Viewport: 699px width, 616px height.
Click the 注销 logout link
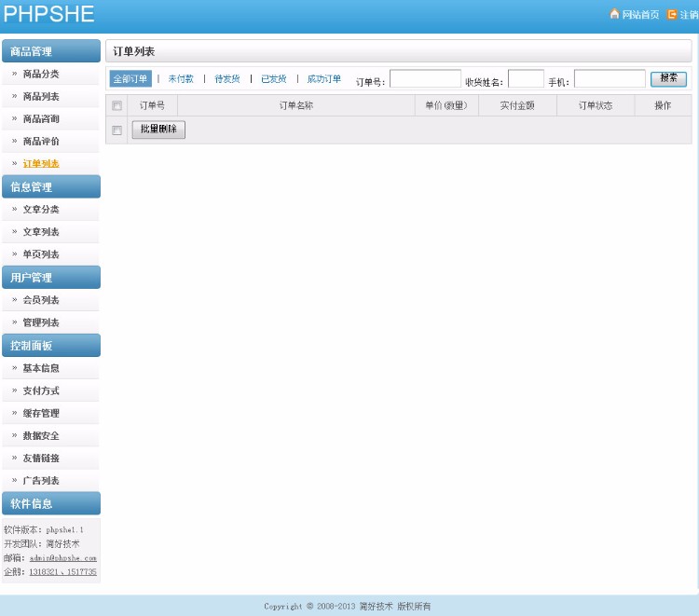click(689, 15)
